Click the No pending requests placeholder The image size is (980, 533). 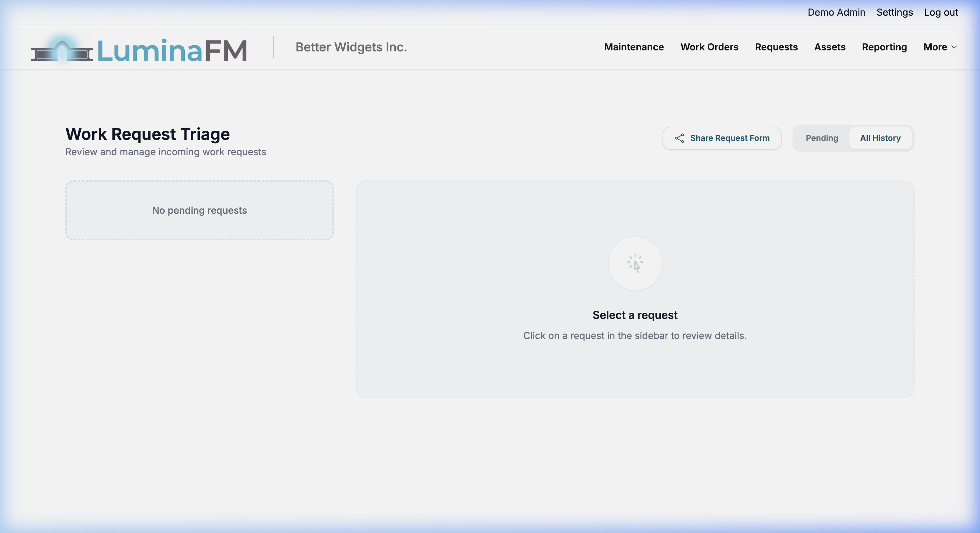click(199, 210)
